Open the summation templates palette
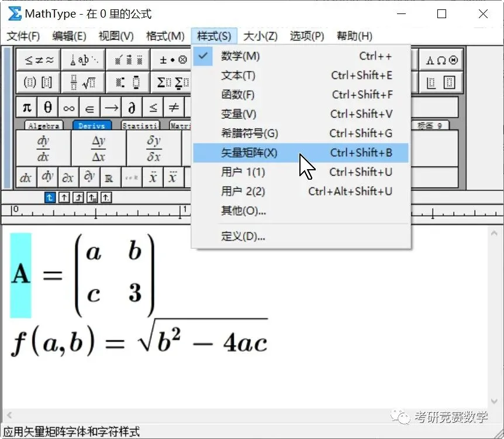Image resolution: width=504 pixels, height=439 pixels. (x=171, y=83)
